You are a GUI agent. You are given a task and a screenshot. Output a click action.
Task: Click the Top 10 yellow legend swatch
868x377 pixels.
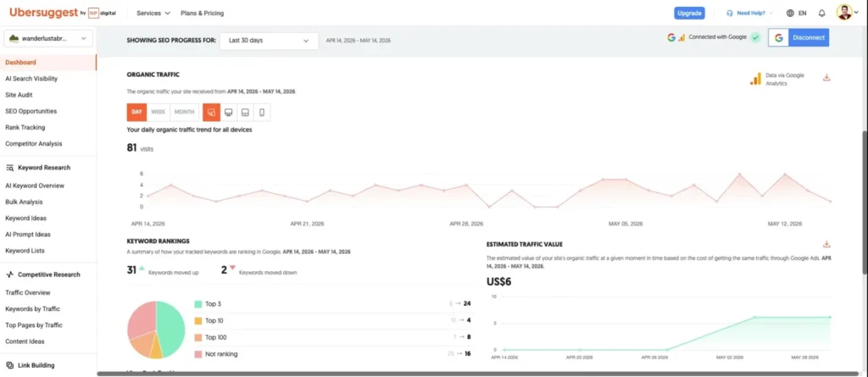[x=198, y=320]
